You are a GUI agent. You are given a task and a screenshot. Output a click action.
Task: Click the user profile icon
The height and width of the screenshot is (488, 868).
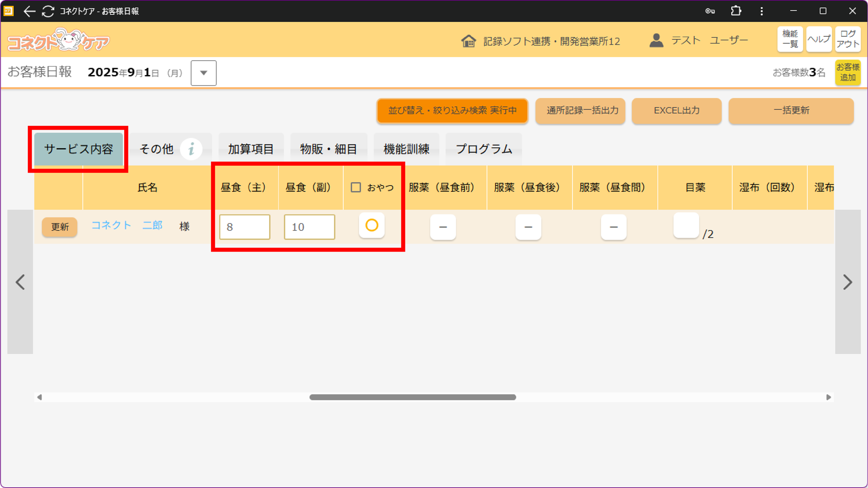(x=656, y=40)
